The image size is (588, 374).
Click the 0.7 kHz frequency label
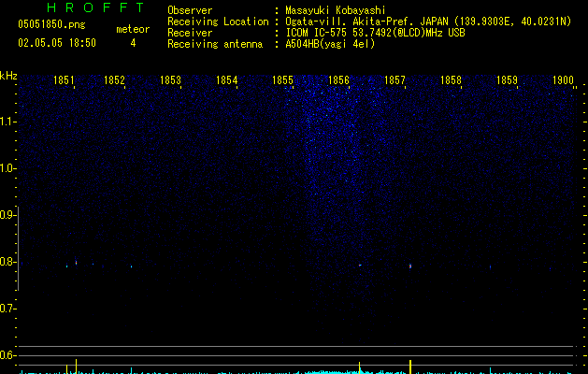pos(7,309)
